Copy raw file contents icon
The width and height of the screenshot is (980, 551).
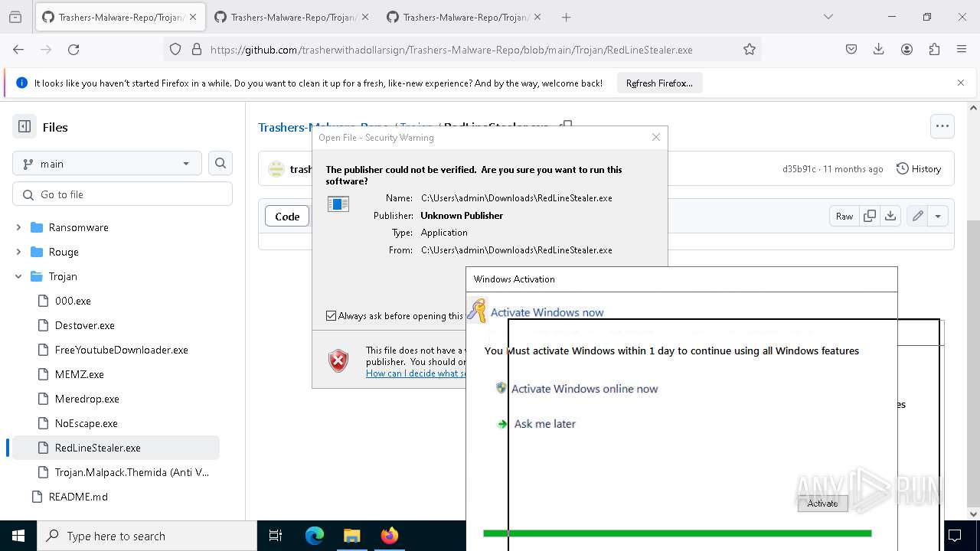[x=870, y=216]
